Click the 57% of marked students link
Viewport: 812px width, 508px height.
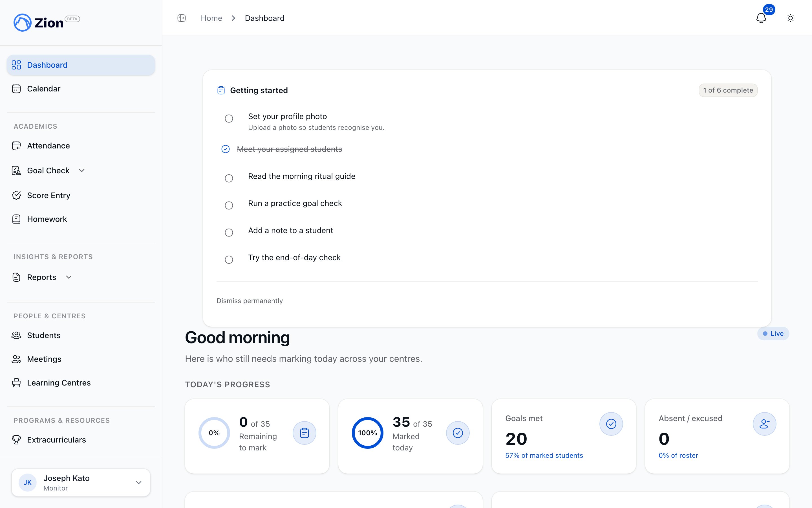(544, 455)
